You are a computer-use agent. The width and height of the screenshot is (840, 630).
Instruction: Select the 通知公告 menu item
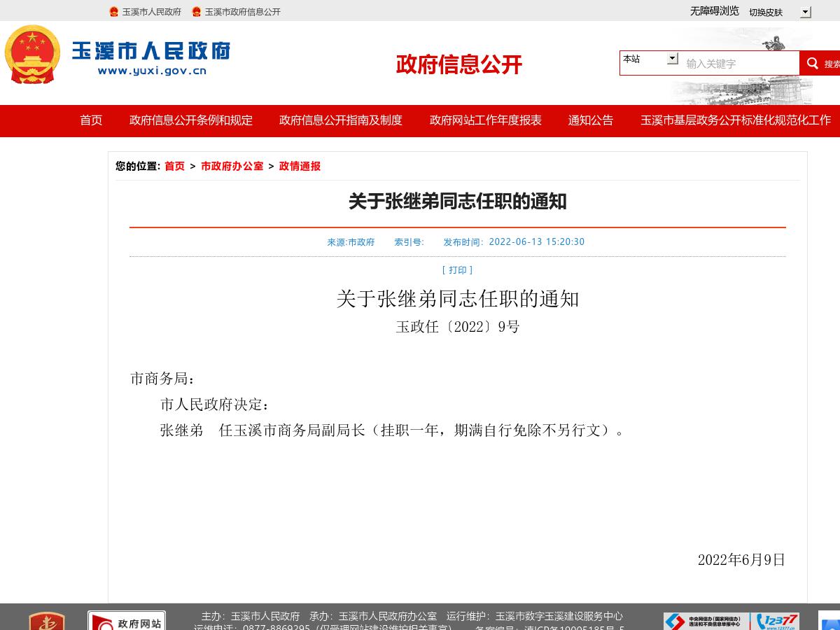590,120
